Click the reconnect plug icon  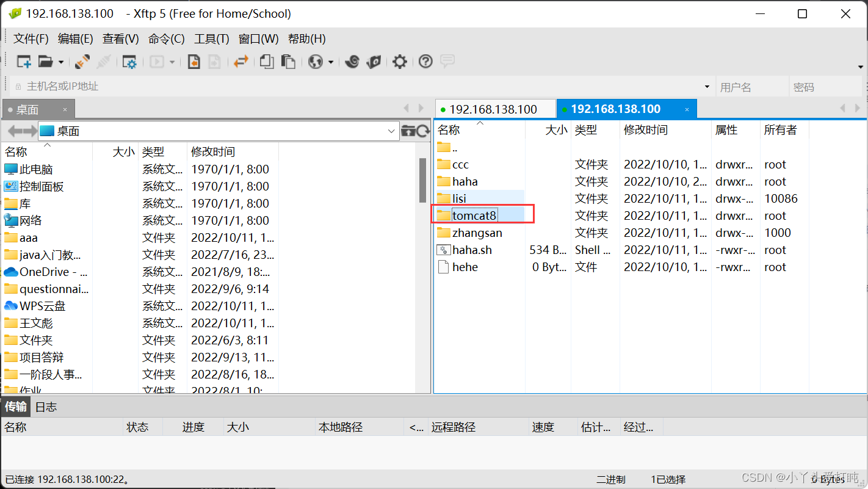click(x=82, y=62)
